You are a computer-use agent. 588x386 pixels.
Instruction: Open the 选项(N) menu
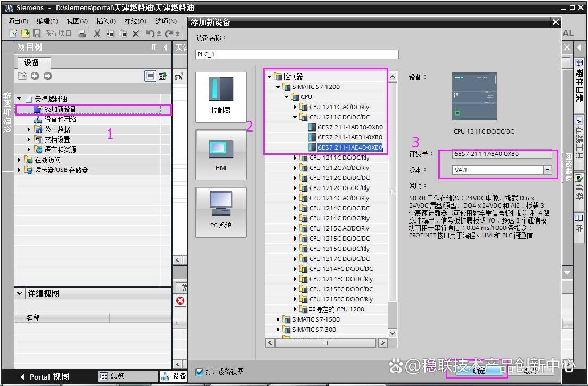pyautogui.click(x=166, y=21)
